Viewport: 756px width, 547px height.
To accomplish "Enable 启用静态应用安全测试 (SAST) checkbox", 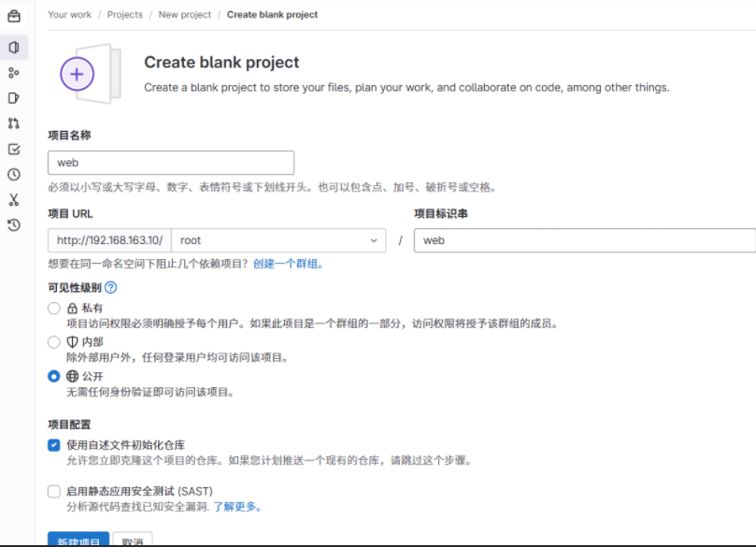I will click(x=54, y=491).
